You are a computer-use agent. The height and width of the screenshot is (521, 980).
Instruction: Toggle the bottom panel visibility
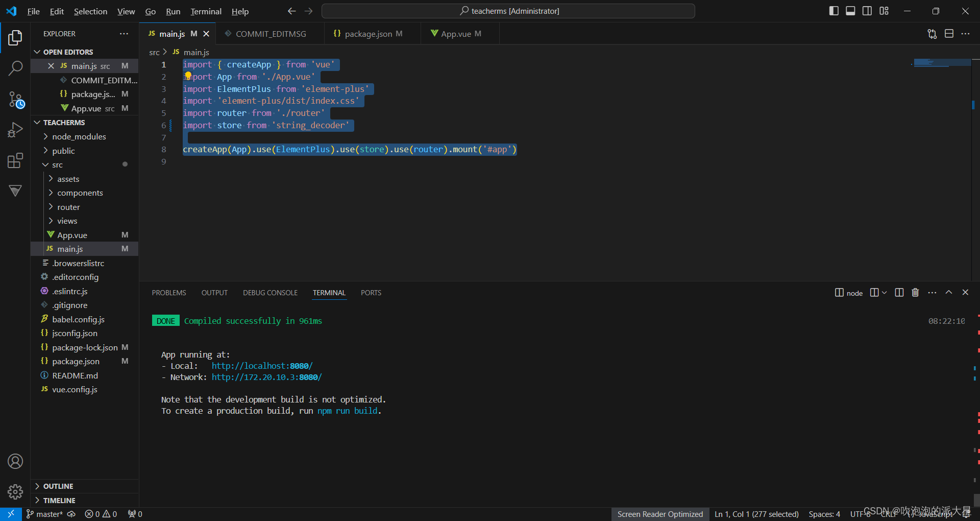tap(850, 10)
